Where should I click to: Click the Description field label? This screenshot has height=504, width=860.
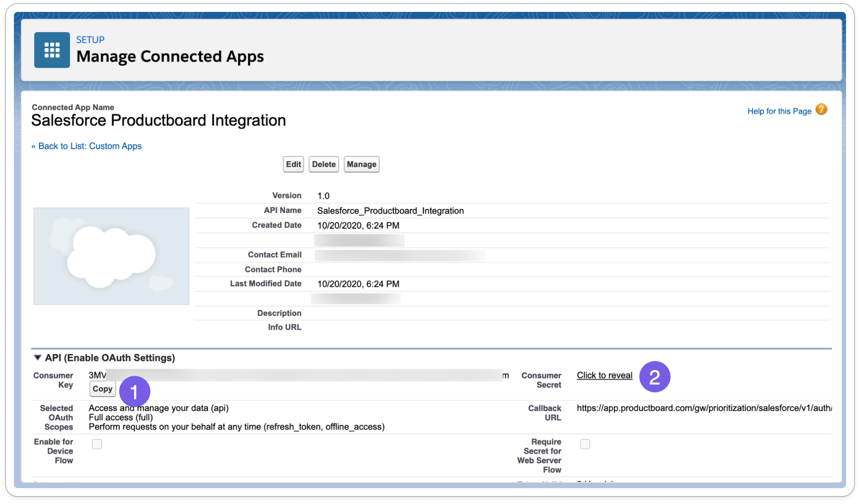(279, 313)
